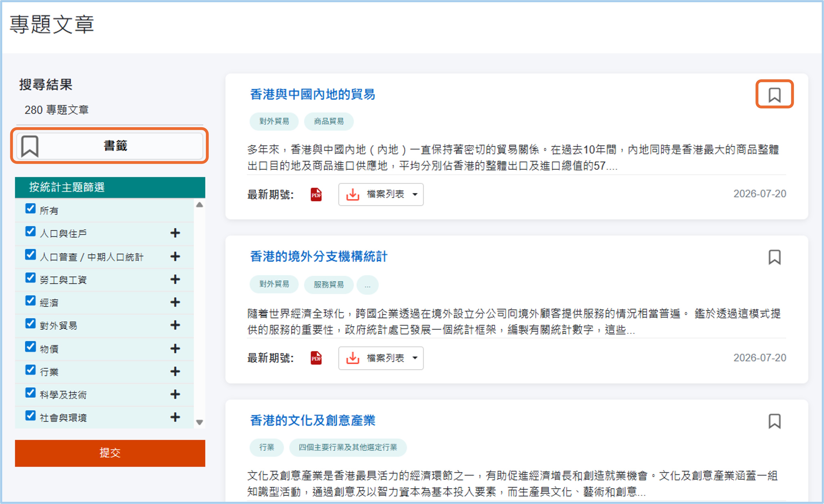Expand the 人口與住戶 topic with plus icon
Image resolution: width=824 pixels, height=504 pixels.
point(175,233)
